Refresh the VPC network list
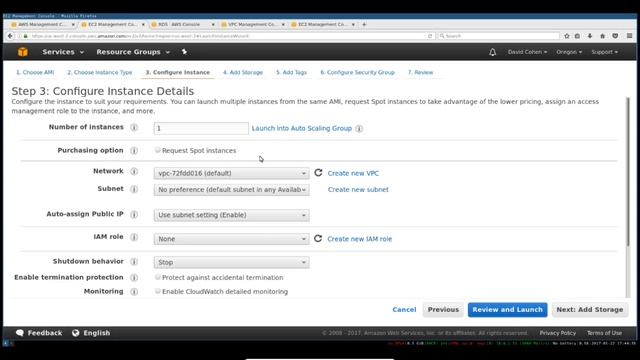Image resolution: width=640 pixels, height=360 pixels. click(x=318, y=173)
